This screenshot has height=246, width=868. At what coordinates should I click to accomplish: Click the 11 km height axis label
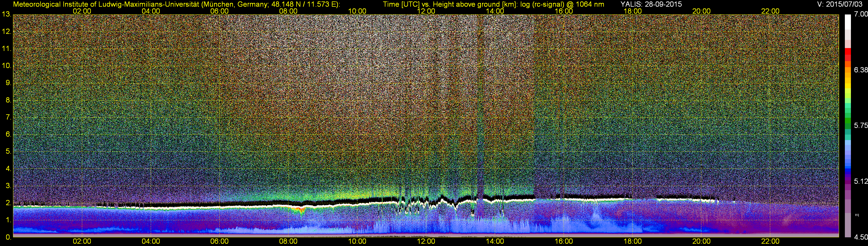tap(7, 49)
